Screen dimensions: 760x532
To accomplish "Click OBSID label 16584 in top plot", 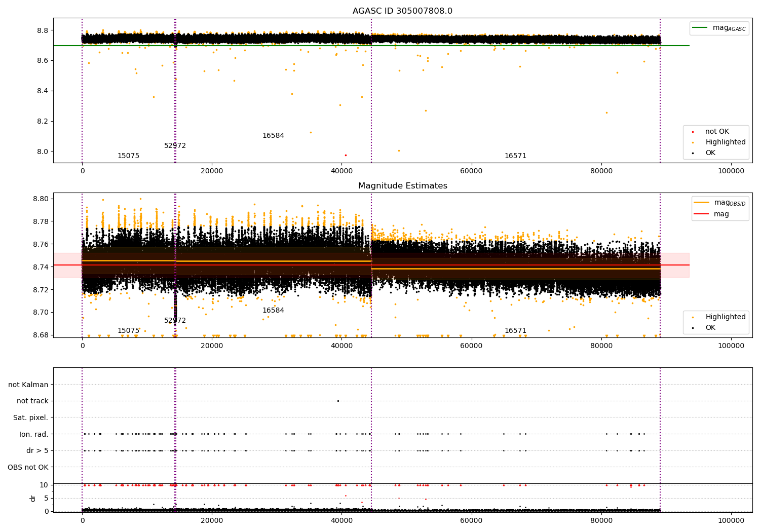I will [273, 136].
